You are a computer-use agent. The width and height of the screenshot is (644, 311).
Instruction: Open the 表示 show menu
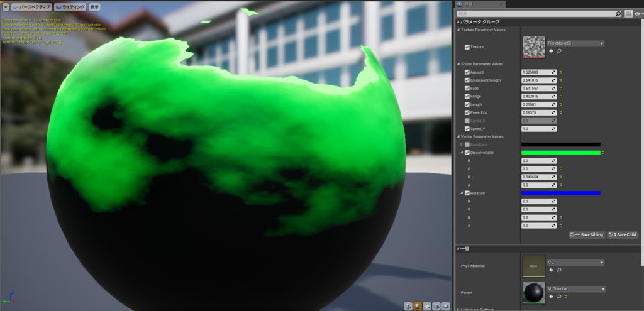click(94, 7)
